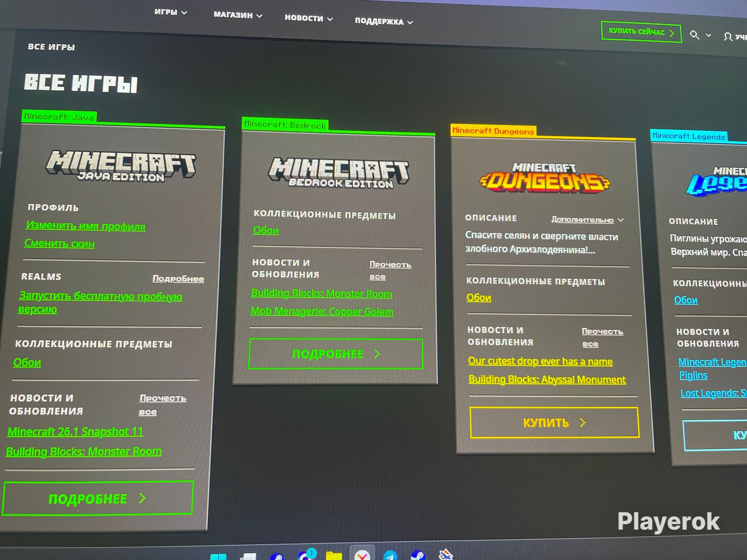Screen dimensions: 747x560
Task: Open Building Blocks: Monster Room in Java card
Action: [x=83, y=451]
